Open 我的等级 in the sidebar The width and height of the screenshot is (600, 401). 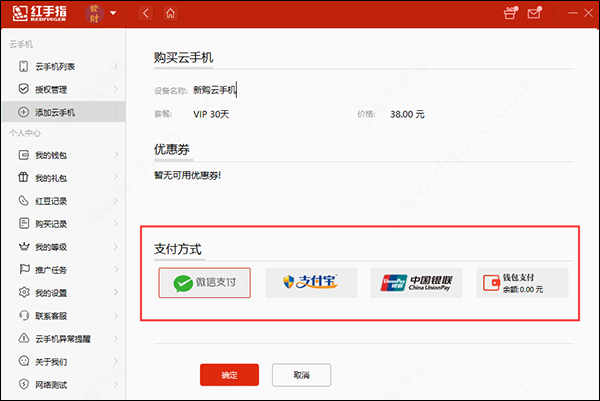pyautogui.click(x=64, y=246)
